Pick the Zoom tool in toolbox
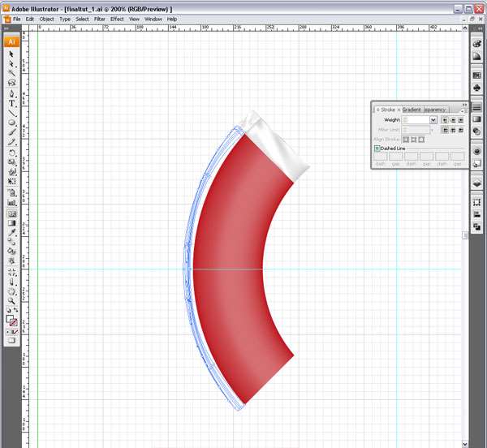487x448 pixels. (x=11, y=300)
